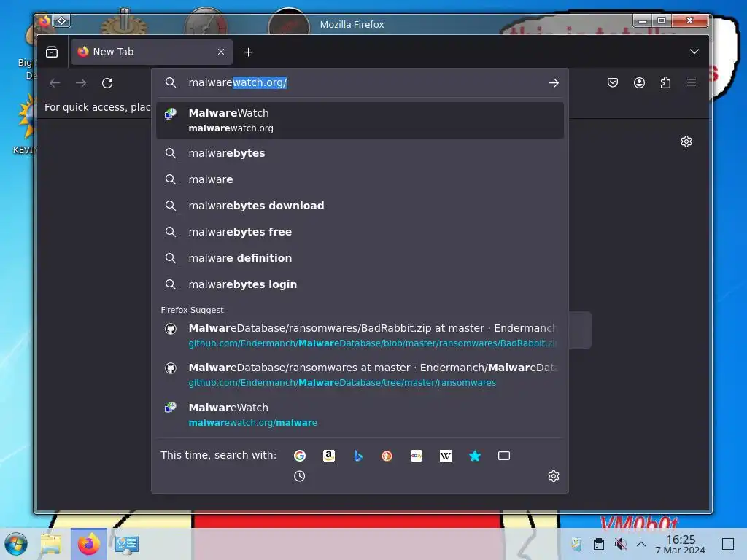Expand the list all tabs chevron
Image resolution: width=747 pixels, height=560 pixels.
click(694, 52)
